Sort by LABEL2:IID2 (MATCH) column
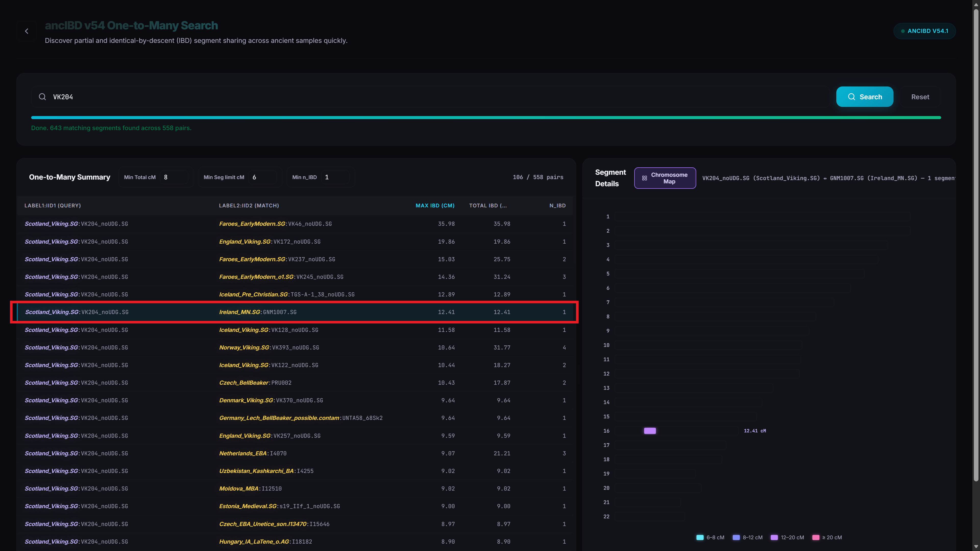The image size is (980, 551). [249, 206]
